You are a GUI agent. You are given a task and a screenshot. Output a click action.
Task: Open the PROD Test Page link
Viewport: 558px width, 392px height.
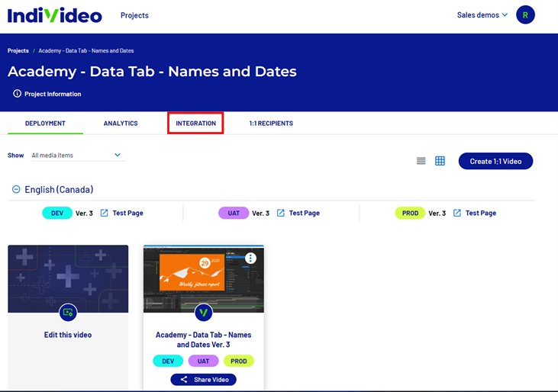(x=481, y=213)
